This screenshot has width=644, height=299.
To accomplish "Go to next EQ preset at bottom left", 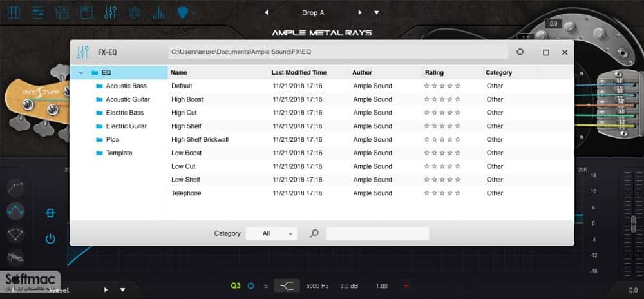I will pos(106,290).
